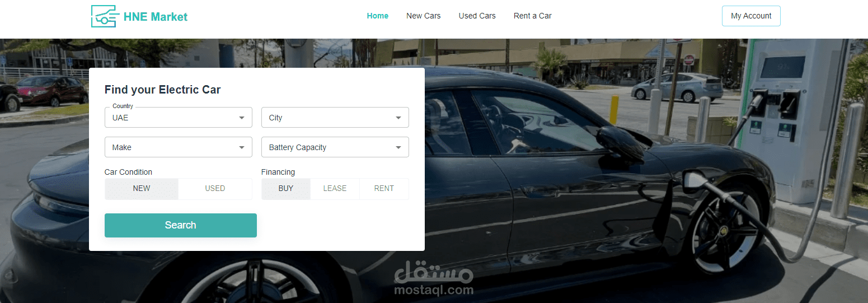Choose LEASE financing option

click(335, 189)
